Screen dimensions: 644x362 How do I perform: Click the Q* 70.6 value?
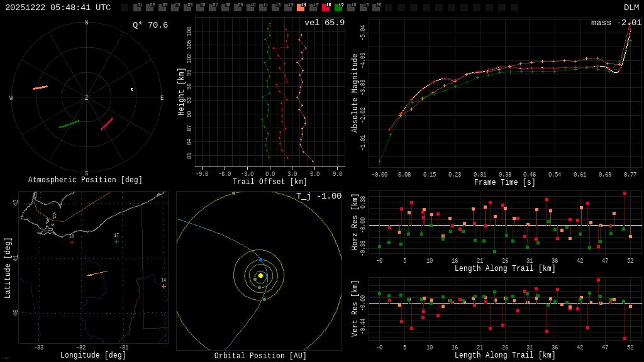(x=150, y=25)
